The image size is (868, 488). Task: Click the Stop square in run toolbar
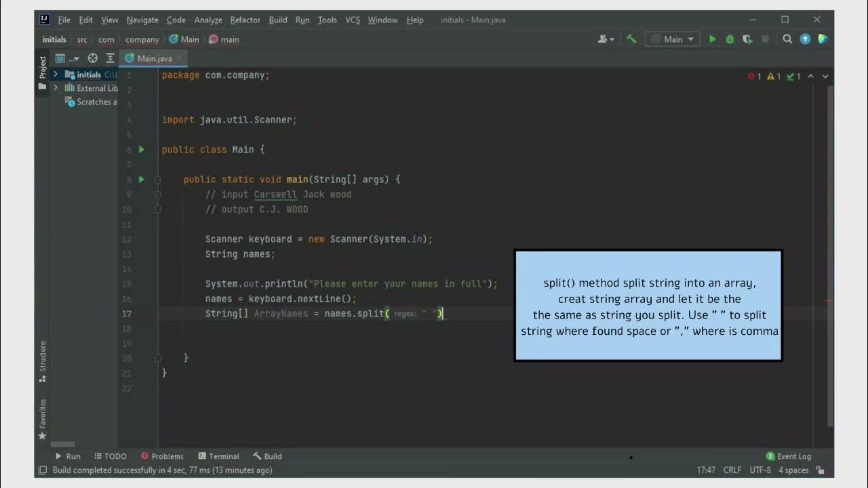click(766, 39)
